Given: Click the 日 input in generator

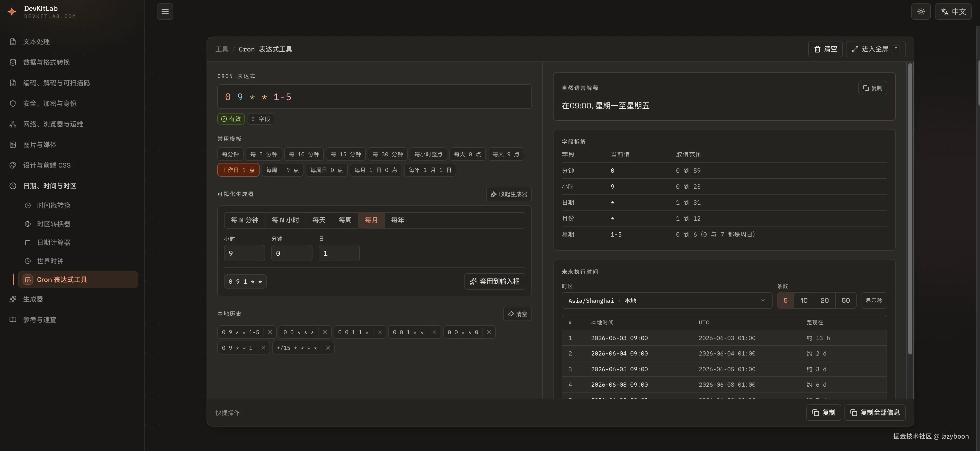Looking at the screenshot, I should pos(339,253).
